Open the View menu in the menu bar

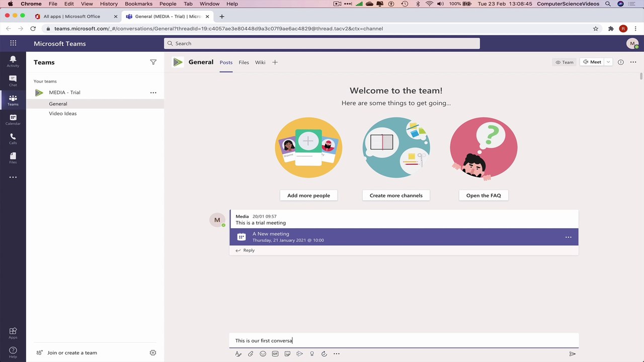(87, 4)
